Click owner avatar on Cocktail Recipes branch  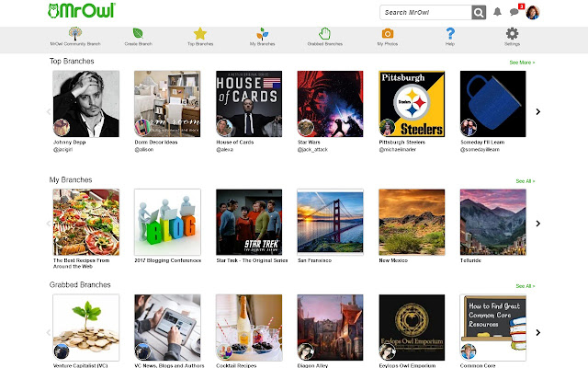click(x=224, y=351)
